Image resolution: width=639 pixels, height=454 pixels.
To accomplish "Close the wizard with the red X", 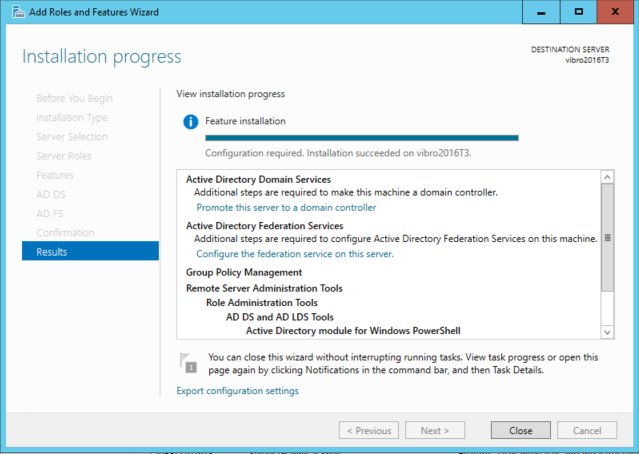I will pyautogui.click(x=615, y=12).
